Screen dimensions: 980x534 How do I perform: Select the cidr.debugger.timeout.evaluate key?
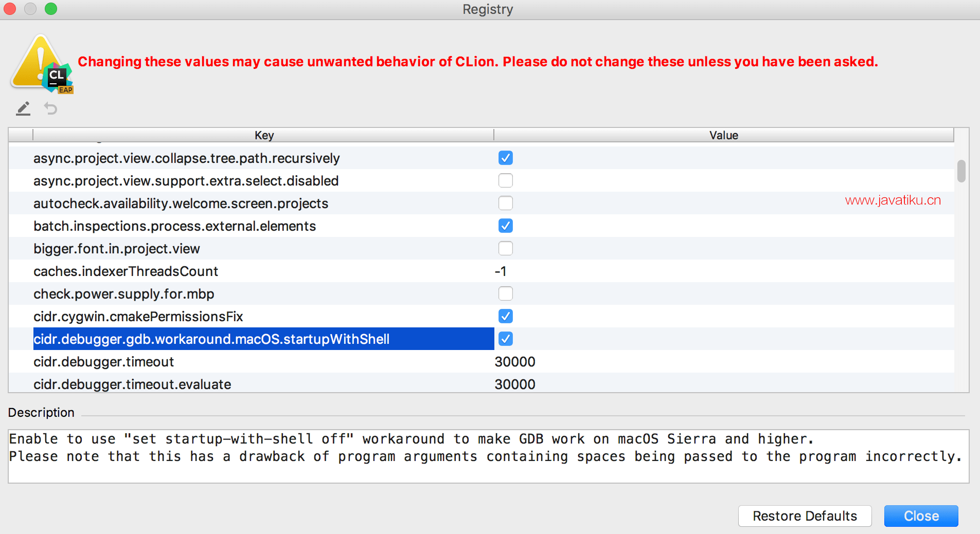[x=132, y=384]
